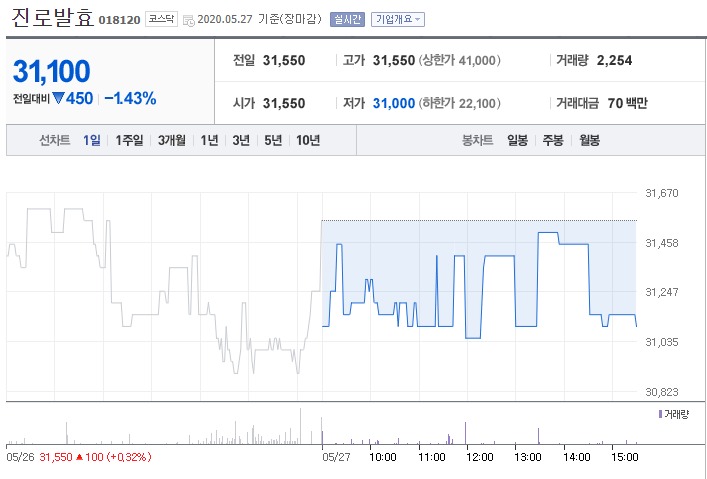
Task: Click the down-triangle change icon near 450
Action: pos(59,97)
